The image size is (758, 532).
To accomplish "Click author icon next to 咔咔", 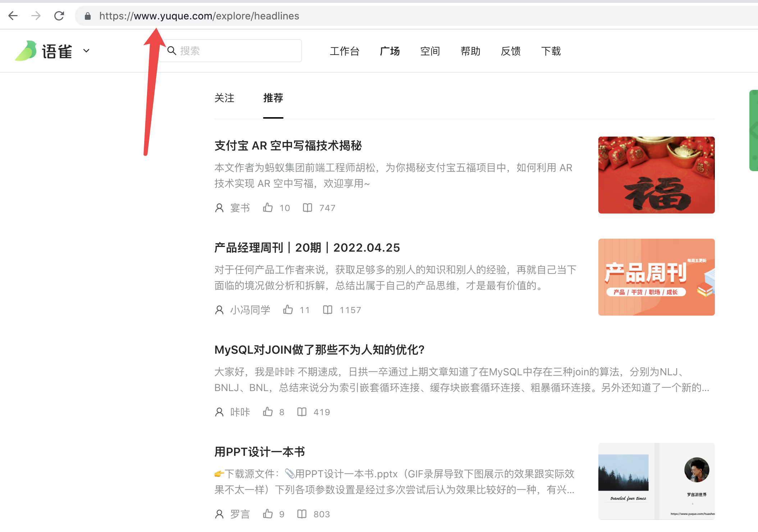I will (x=219, y=412).
